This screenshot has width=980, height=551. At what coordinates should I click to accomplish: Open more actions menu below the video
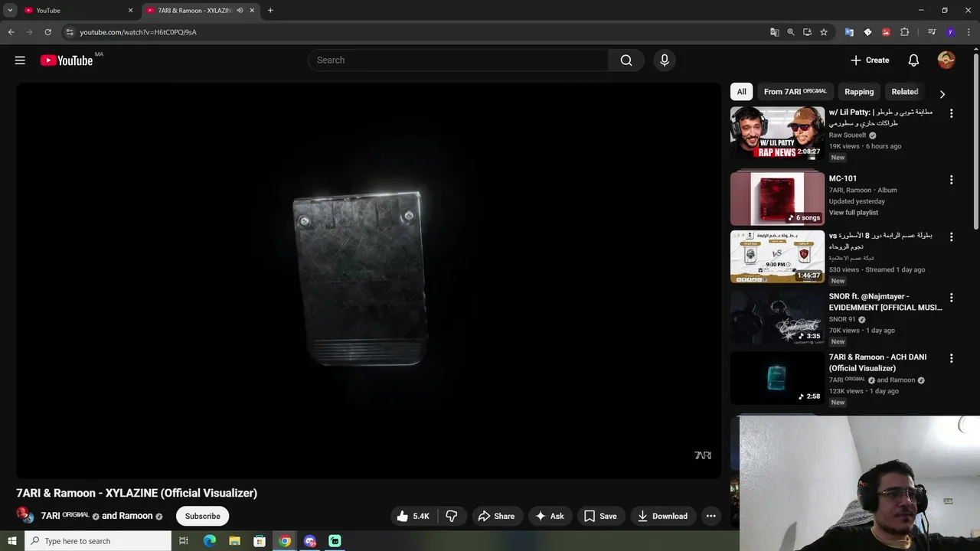710,517
